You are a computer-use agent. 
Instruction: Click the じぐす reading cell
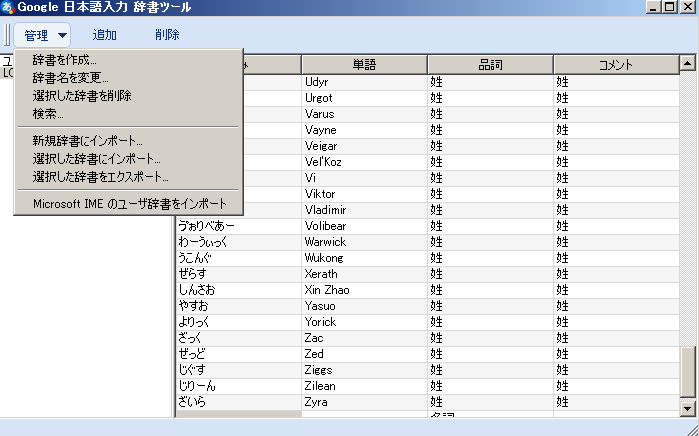tap(238, 371)
